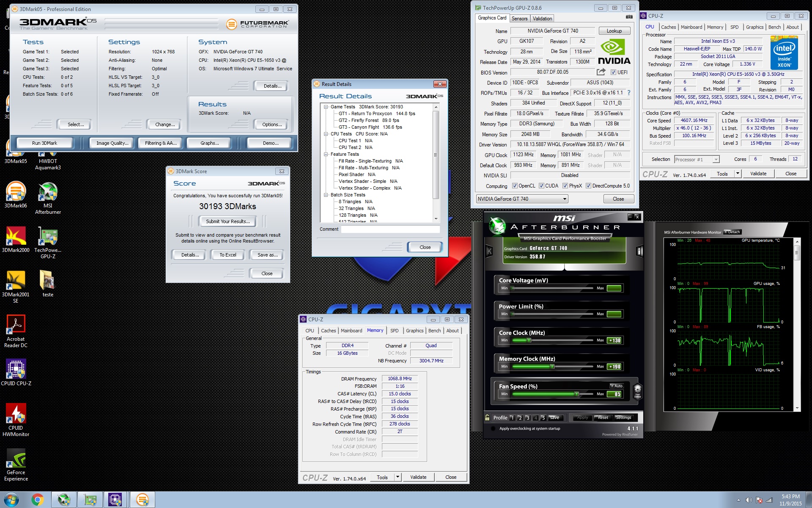Click To Excel in Score window
812x508 pixels.
tap(228, 255)
